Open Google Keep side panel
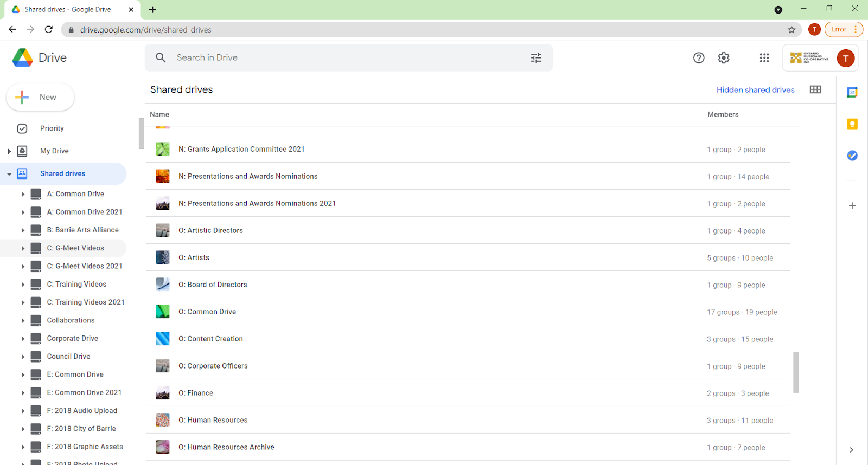 coord(852,124)
